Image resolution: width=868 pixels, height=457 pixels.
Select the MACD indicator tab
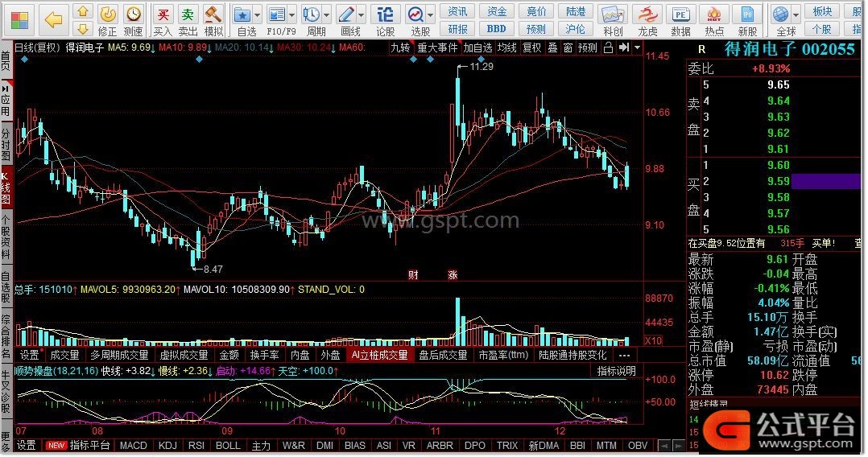134,446
